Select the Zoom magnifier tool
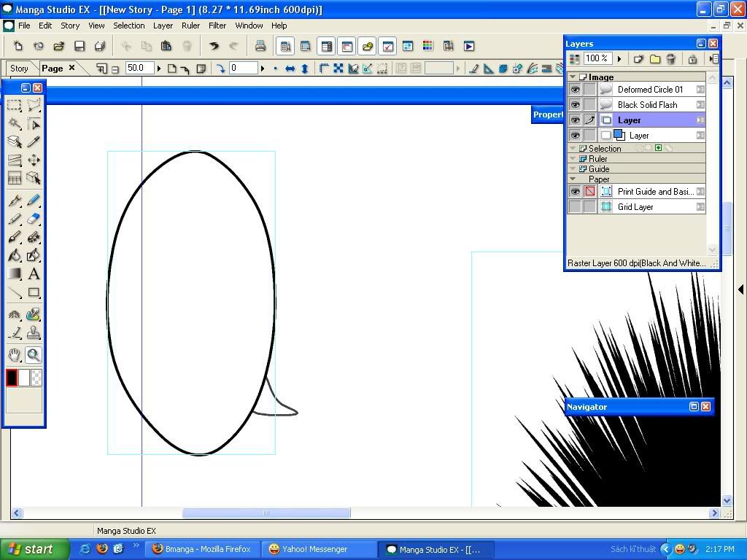Viewport: 747px width, 560px height. 34,355
